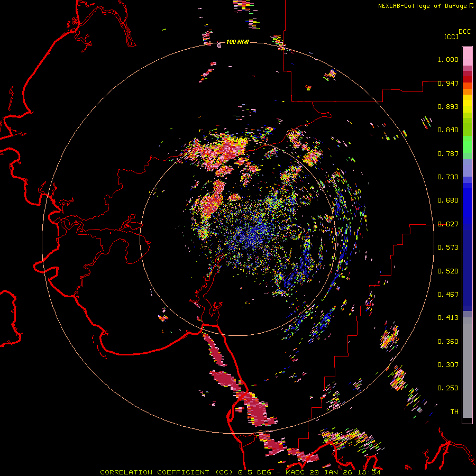Click the NEXLAB-College of DuPage title text

click(x=426, y=6)
